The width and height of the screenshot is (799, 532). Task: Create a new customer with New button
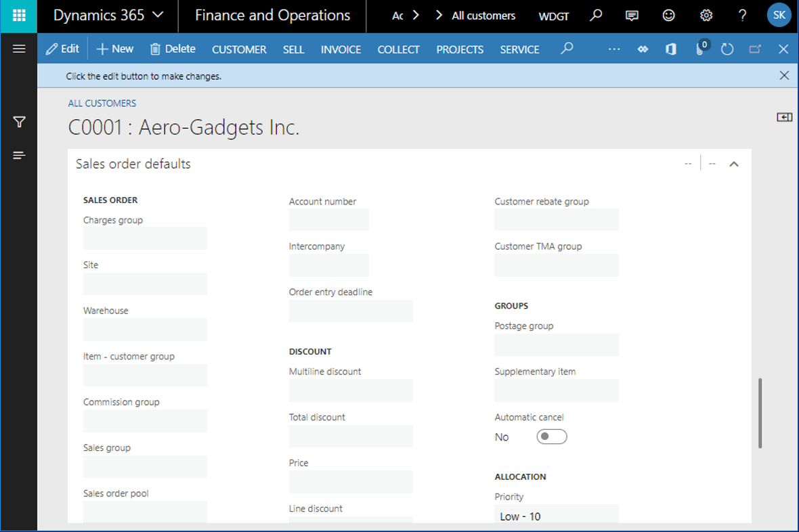[x=115, y=49]
